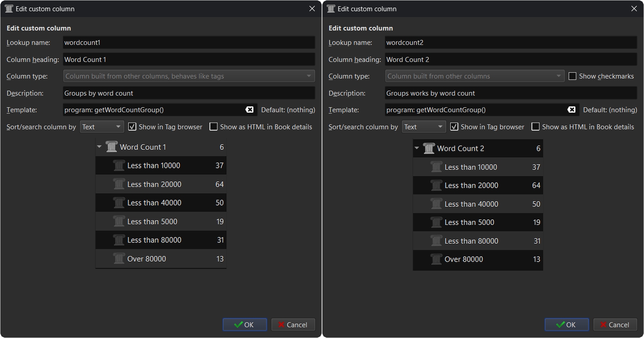This screenshot has width=644, height=338.
Task: Collapse the Word Count 1 tree node
Action: pyautogui.click(x=100, y=147)
